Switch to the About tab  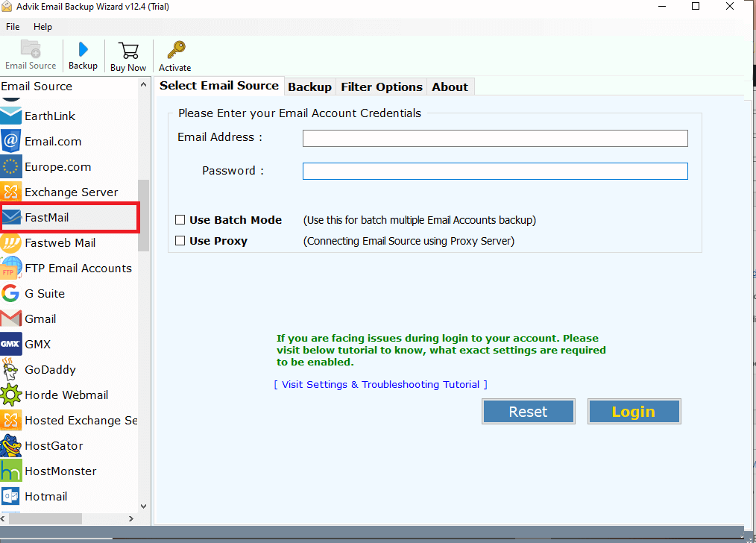(x=450, y=87)
